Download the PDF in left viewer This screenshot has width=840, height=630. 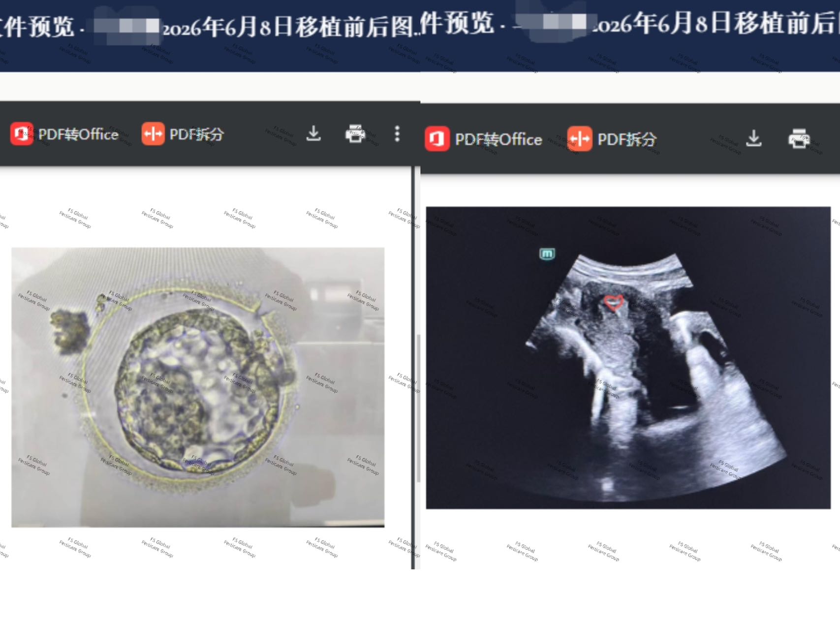coord(313,134)
